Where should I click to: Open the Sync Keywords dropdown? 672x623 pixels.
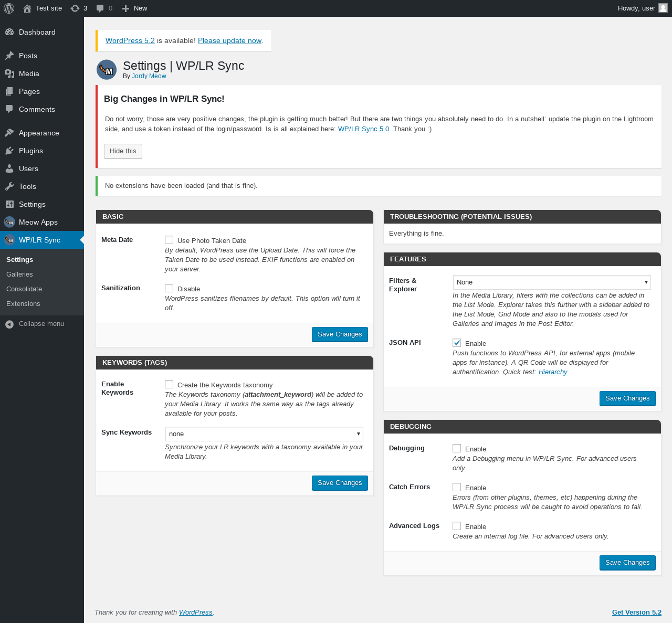[264, 434]
